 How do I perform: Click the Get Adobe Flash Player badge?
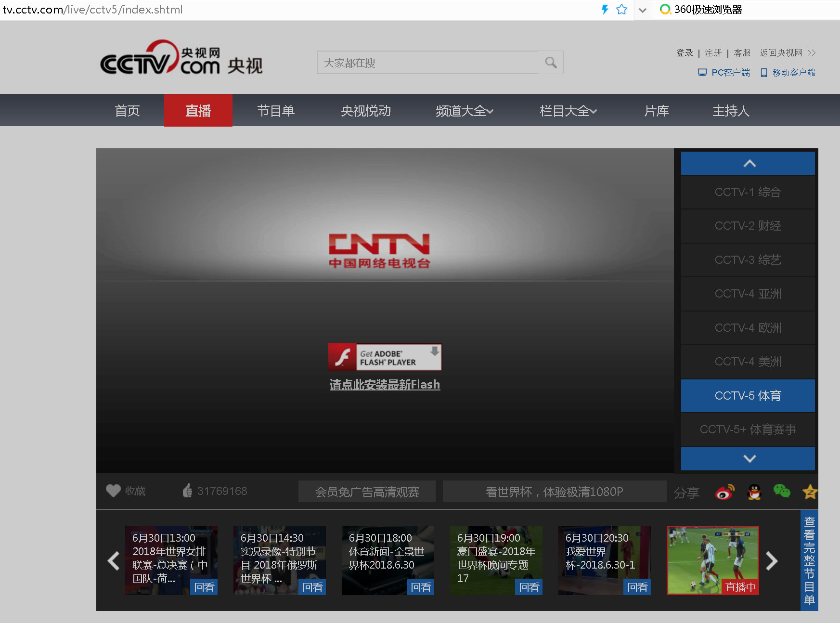[x=385, y=357]
